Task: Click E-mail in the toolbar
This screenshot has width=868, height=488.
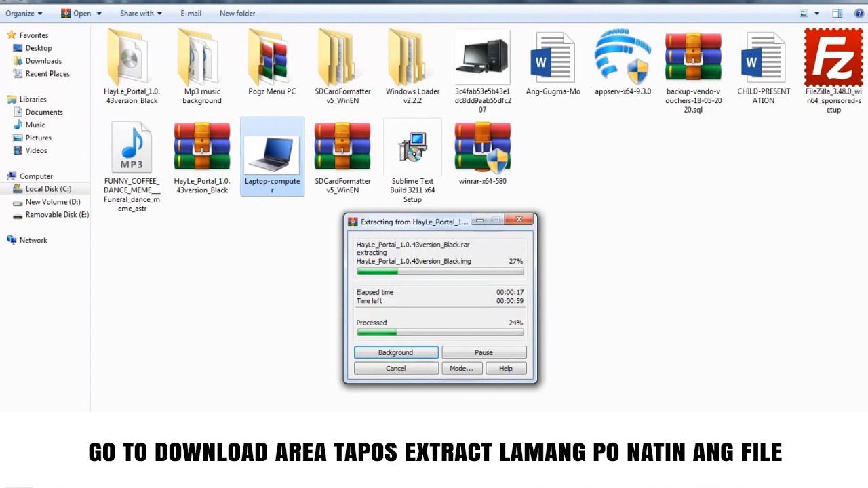Action: [x=191, y=14]
